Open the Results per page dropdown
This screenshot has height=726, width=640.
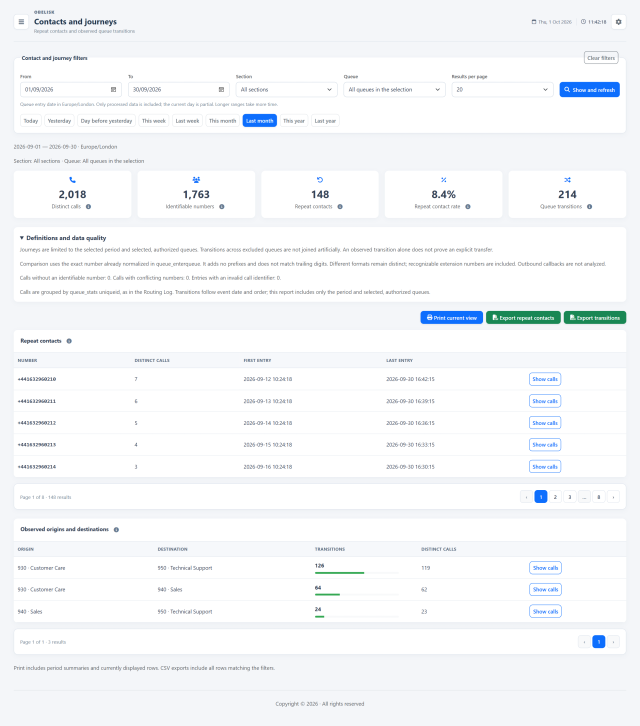(502, 89)
